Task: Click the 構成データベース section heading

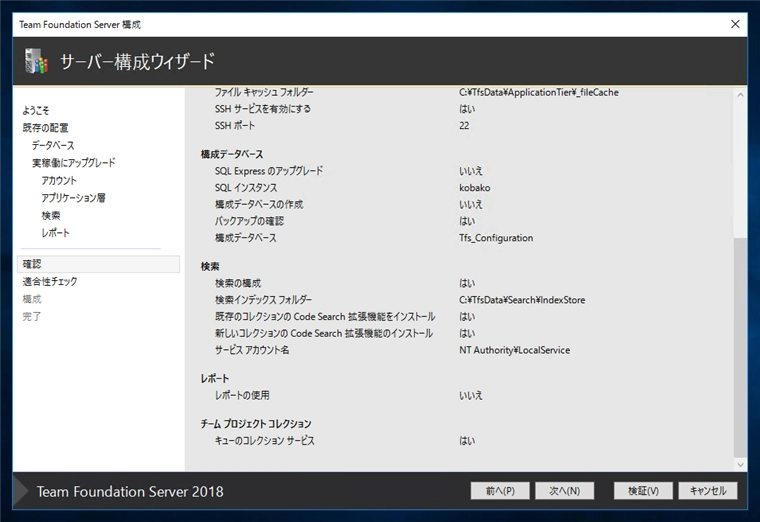Action: click(x=232, y=154)
